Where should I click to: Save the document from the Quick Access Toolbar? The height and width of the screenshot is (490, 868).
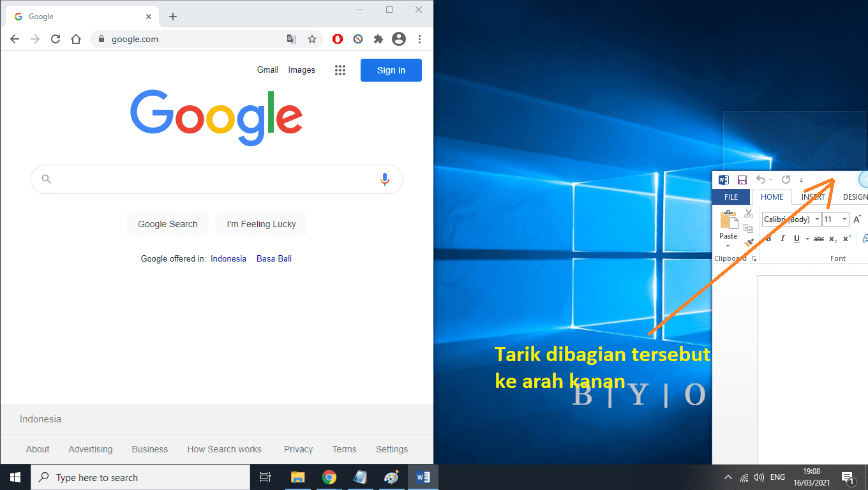742,180
